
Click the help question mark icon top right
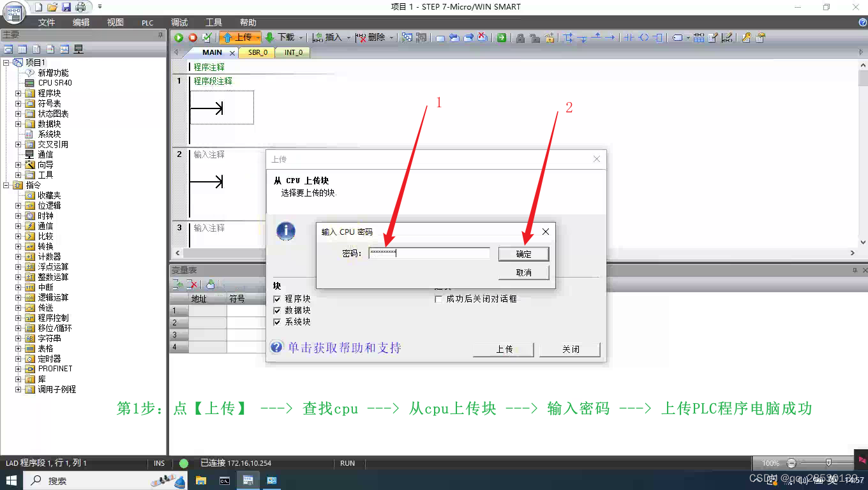tap(862, 22)
